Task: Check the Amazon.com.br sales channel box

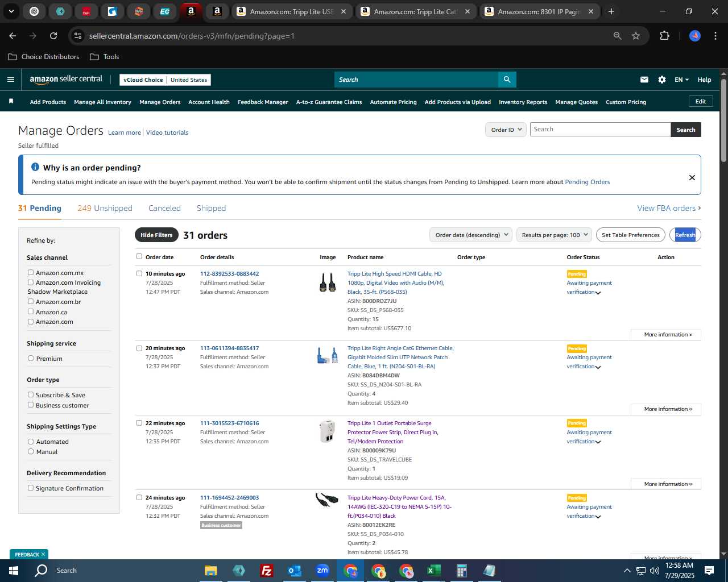Action: (x=31, y=301)
